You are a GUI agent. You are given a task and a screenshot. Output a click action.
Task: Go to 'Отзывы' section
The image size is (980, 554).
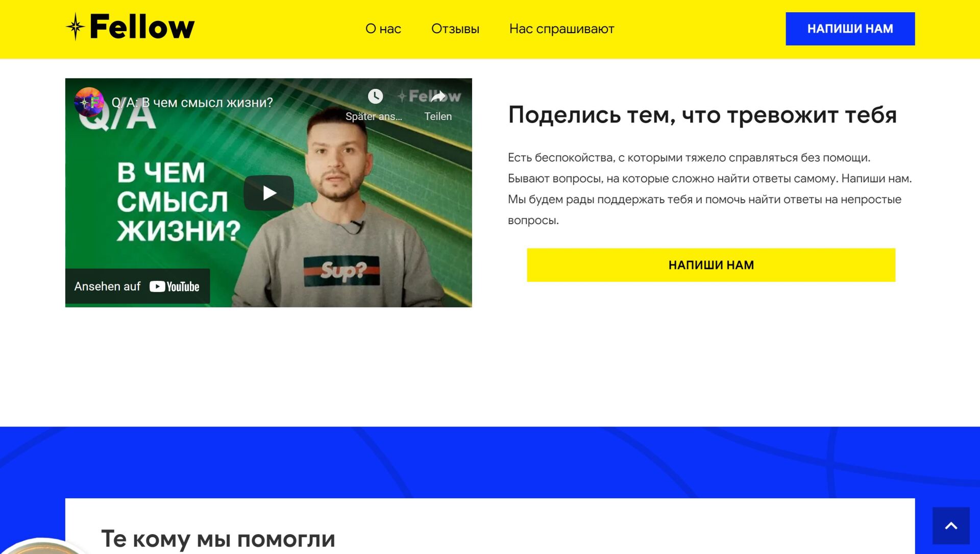[455, 29]
